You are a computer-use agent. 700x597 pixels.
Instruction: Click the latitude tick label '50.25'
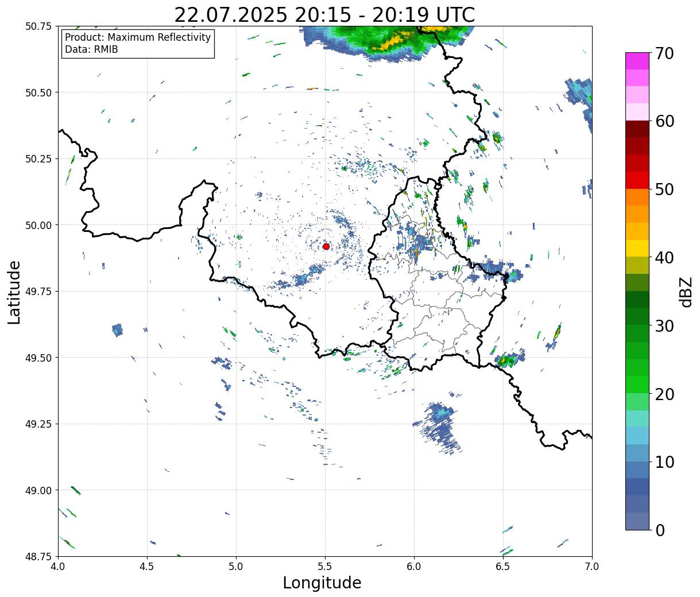(38, 158)
